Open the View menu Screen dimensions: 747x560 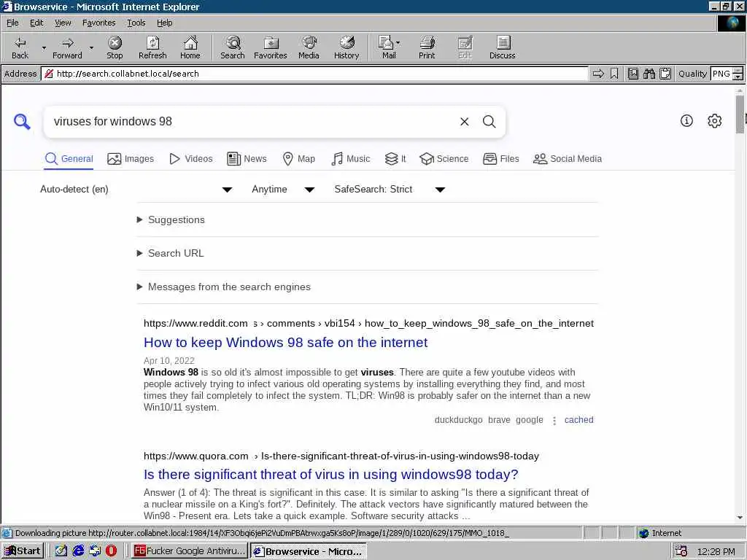pyautogui.click(x=63, y=23)
